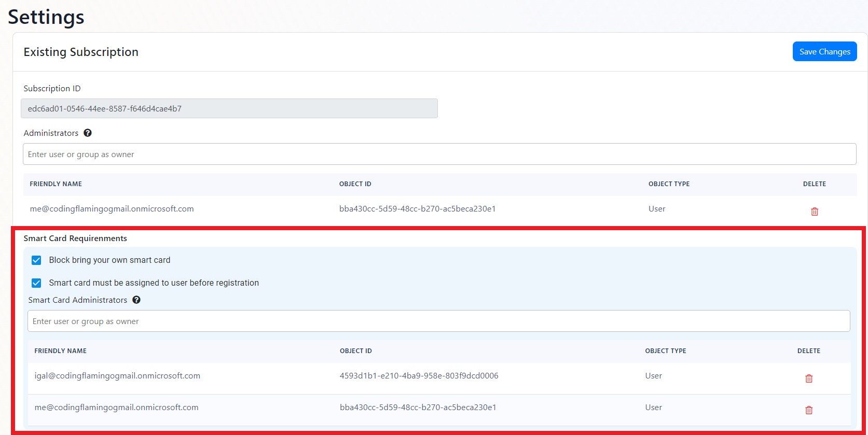The image size is (868, 435).
Task: Toggle Smart card must be assigned before registration
Action: [x=36, y=283]
